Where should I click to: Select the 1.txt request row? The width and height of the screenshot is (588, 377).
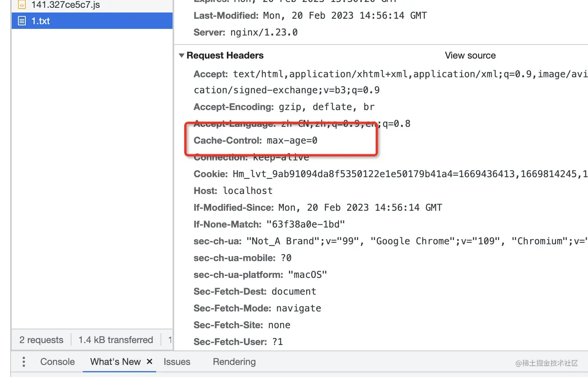[x=92, y=21]
